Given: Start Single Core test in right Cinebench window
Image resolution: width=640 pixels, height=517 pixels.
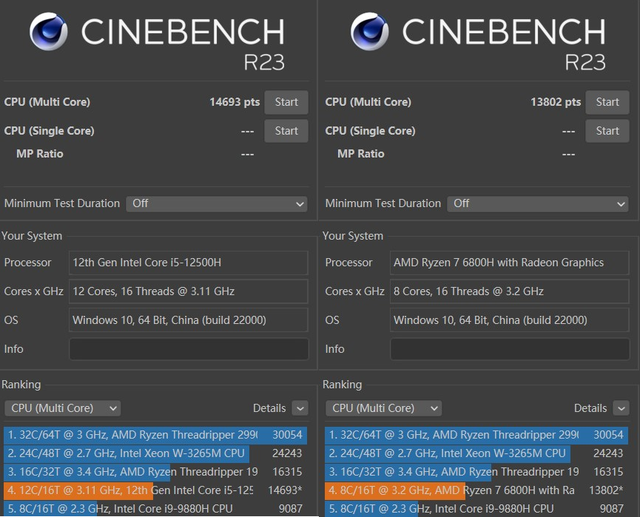Looking at the screenshot, I should click(607, 131).
